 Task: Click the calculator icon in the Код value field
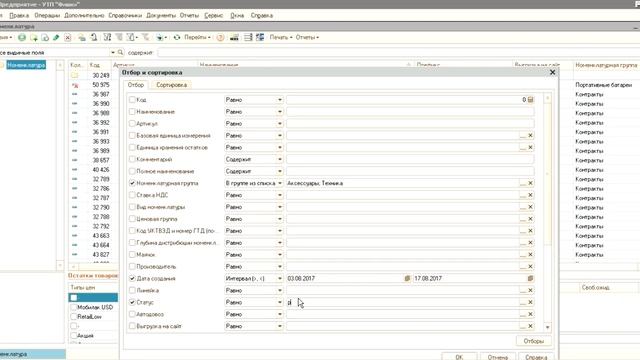coord(530,100)
